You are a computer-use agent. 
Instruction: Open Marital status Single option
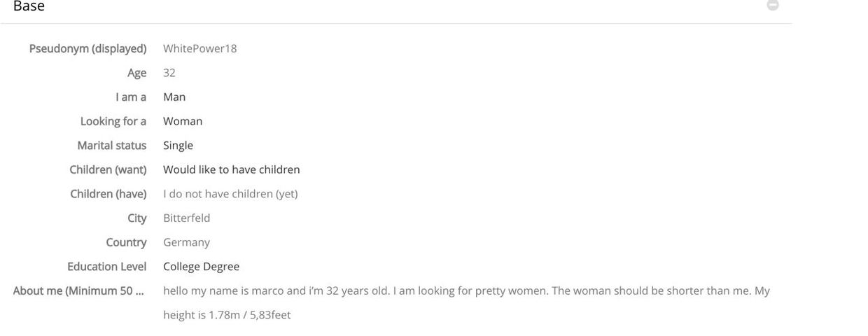point(178,146)
